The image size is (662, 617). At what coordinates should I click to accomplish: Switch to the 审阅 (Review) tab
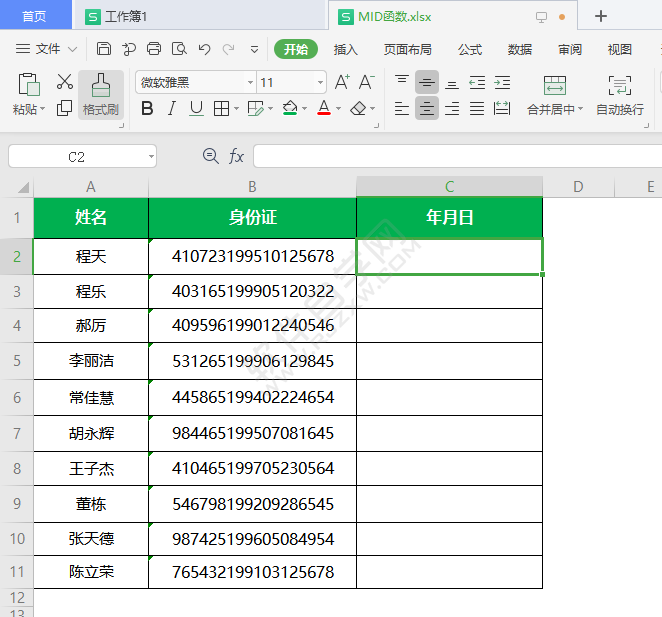coord(570,49)
